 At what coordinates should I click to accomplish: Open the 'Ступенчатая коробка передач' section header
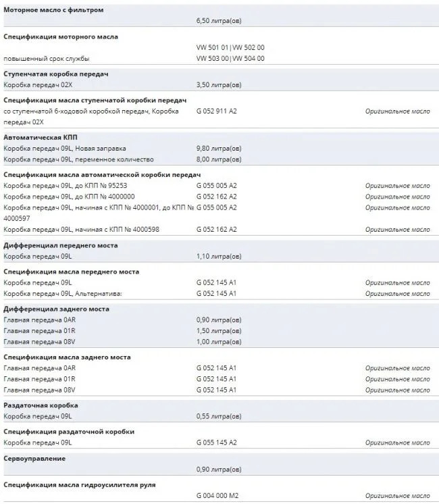(56, 73)
